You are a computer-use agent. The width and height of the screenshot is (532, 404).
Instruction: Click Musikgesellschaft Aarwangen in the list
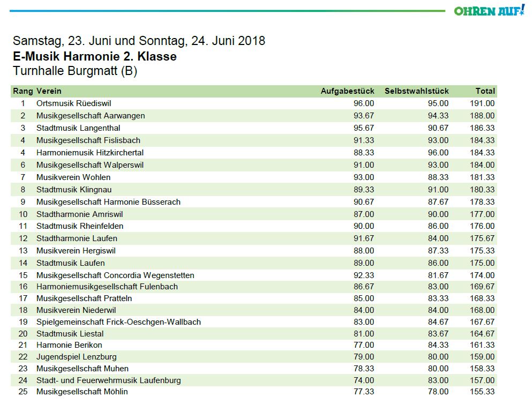[91, 116]
